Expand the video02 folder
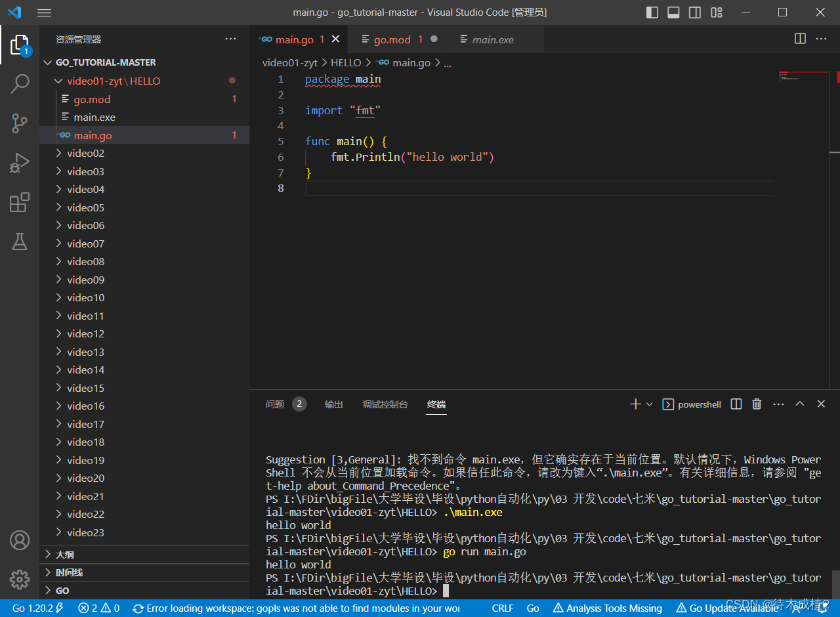Screen dimensions: 840x617 point(144,153)
